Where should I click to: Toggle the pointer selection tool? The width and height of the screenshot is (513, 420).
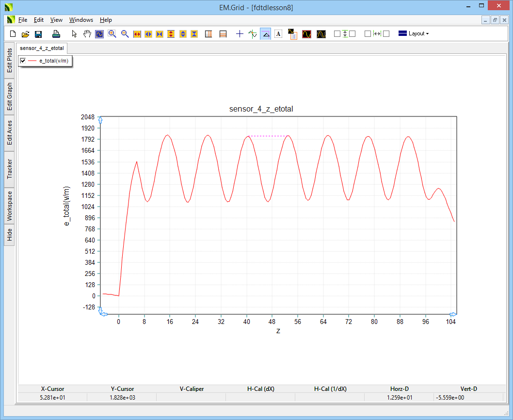(74, 34)
